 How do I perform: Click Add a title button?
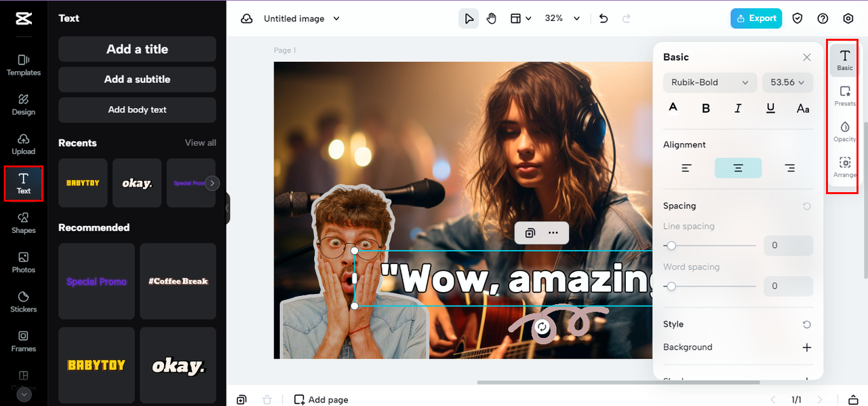tap(137, 49)
